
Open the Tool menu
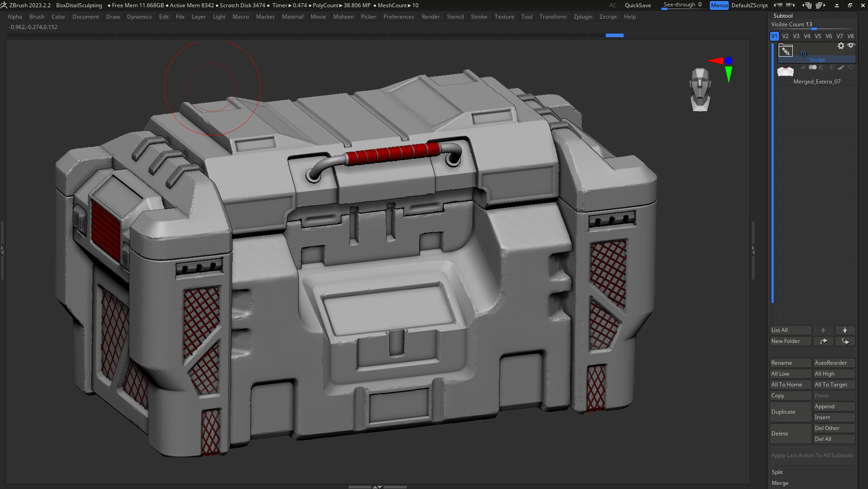[x=527, y=16]
